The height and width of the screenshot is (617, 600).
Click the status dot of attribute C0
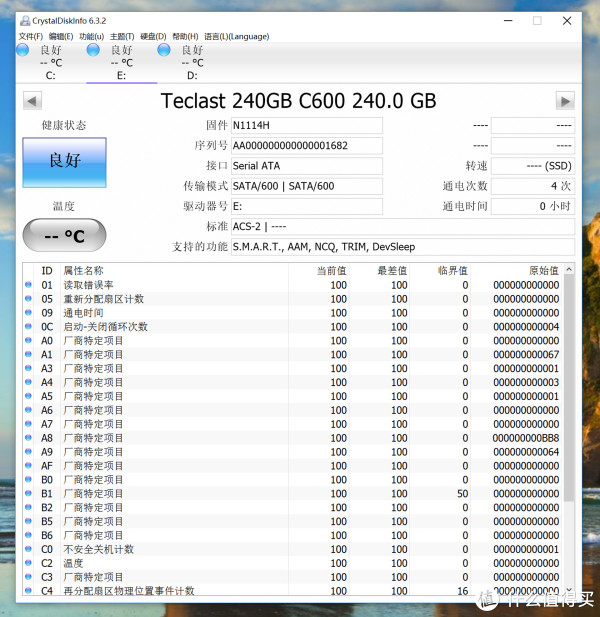coord(28,549)
